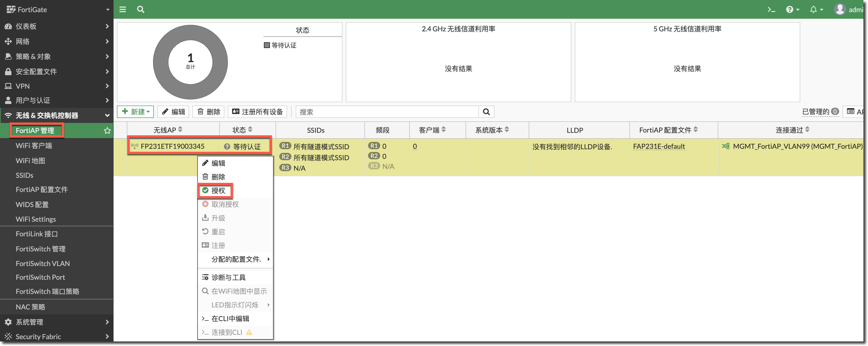Open the FAP231E-default profile link

[659, 146]
